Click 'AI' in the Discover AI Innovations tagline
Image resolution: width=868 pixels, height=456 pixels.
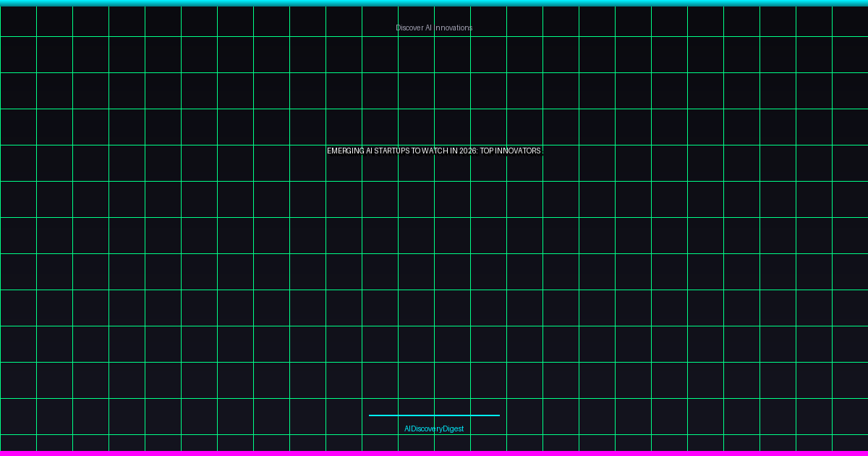(428, 28)
